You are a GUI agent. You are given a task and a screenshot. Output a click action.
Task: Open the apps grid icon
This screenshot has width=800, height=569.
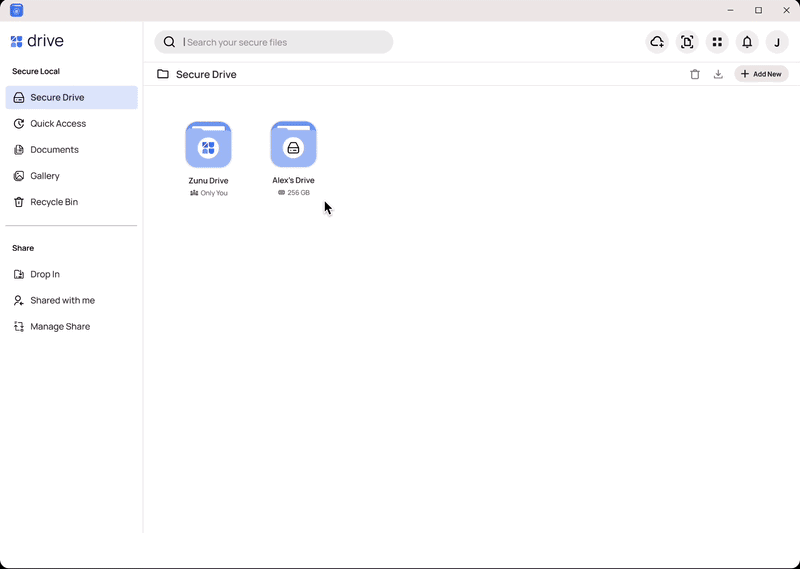(x=717, y=42)
